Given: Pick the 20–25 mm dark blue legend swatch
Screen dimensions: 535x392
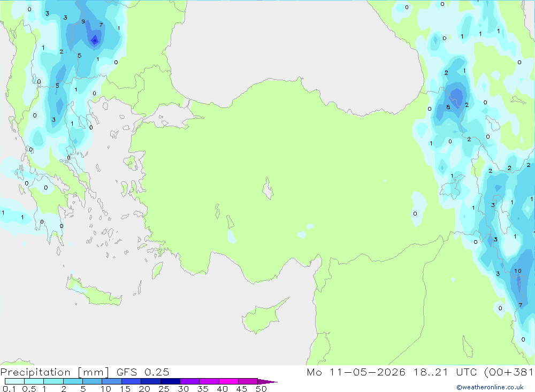Looking at the screenshot, I should (x=151, y=381).
